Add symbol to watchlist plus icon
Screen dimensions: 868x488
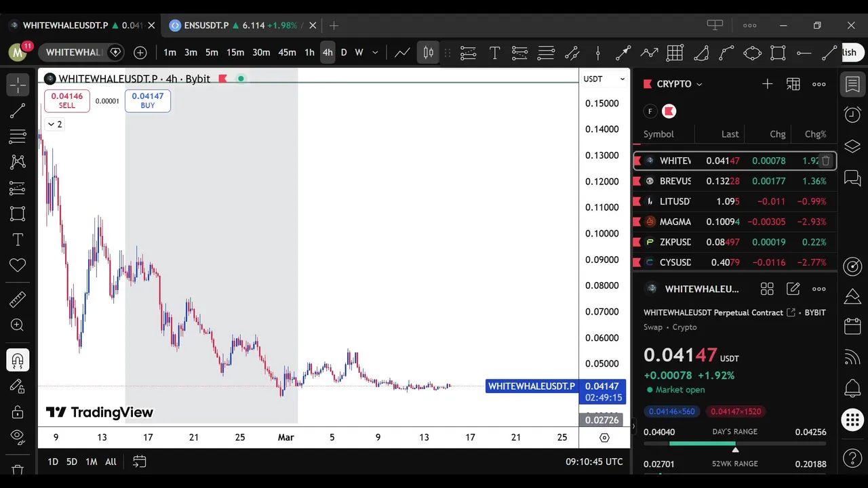tap(767, 84)
